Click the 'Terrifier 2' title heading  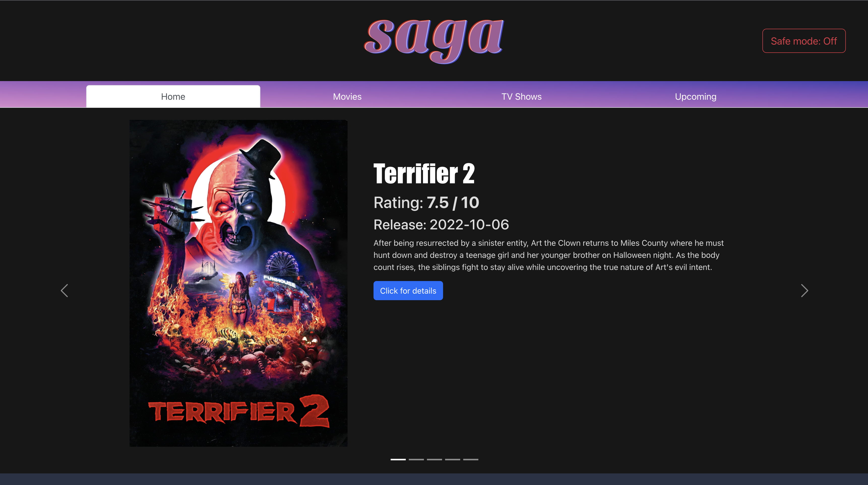[424, 174]
